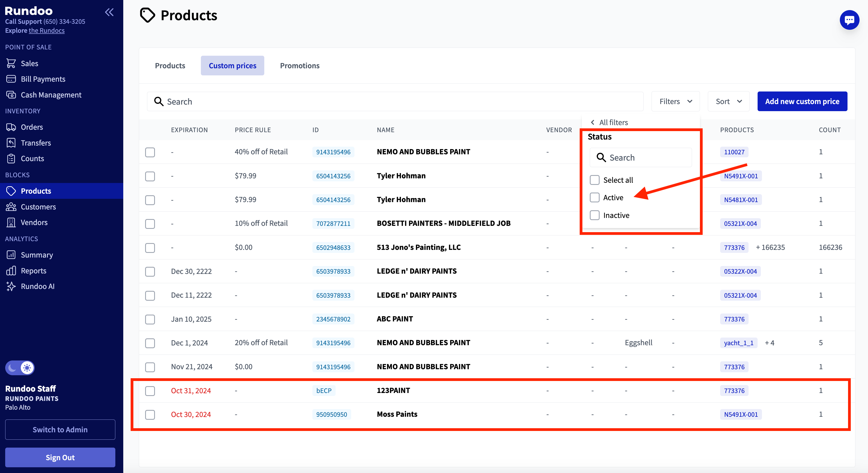Switch to the Promotions tab
Viewport: 868px width, 473px height.
tap(300, 66)
